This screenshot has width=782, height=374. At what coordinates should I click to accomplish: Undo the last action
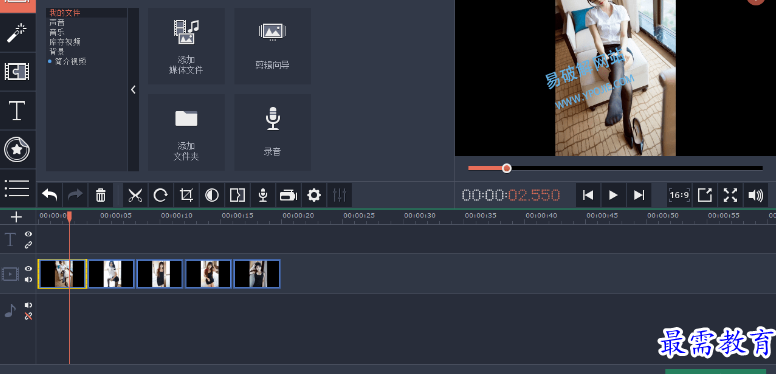[x=49, y=195]
